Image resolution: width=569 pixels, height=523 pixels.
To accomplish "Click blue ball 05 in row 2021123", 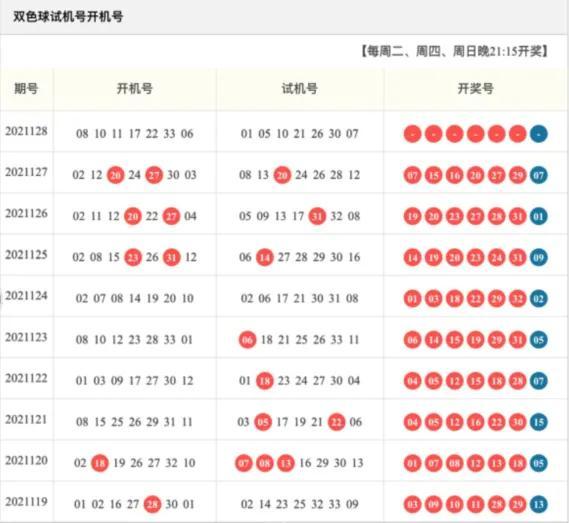I will click(x=539, y=340).
